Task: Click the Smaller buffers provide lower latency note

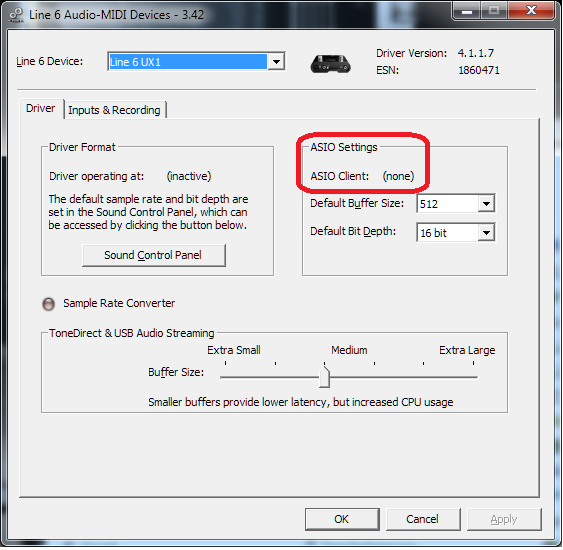Action: click(x=301, y=402)
